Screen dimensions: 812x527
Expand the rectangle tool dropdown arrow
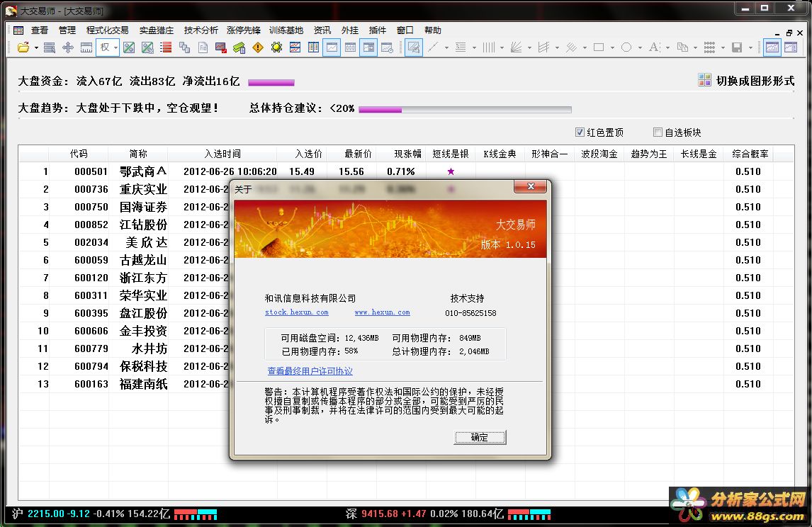[612, 48]
